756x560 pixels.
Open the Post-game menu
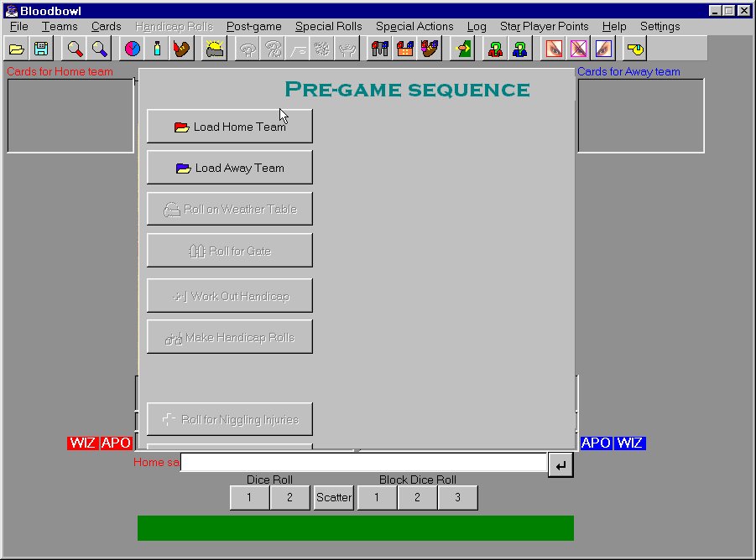tap(254, 27)
